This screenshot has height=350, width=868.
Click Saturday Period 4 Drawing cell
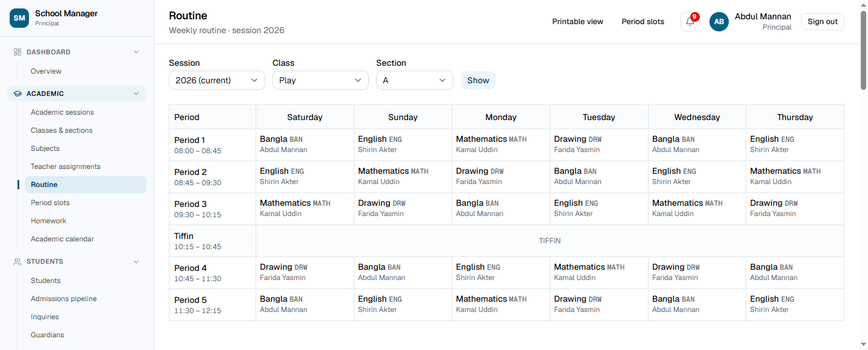305,273
